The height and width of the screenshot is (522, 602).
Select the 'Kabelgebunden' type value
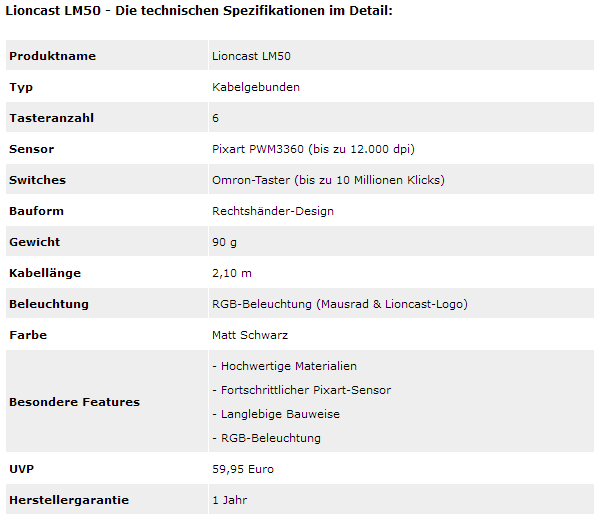coord(256,87)
